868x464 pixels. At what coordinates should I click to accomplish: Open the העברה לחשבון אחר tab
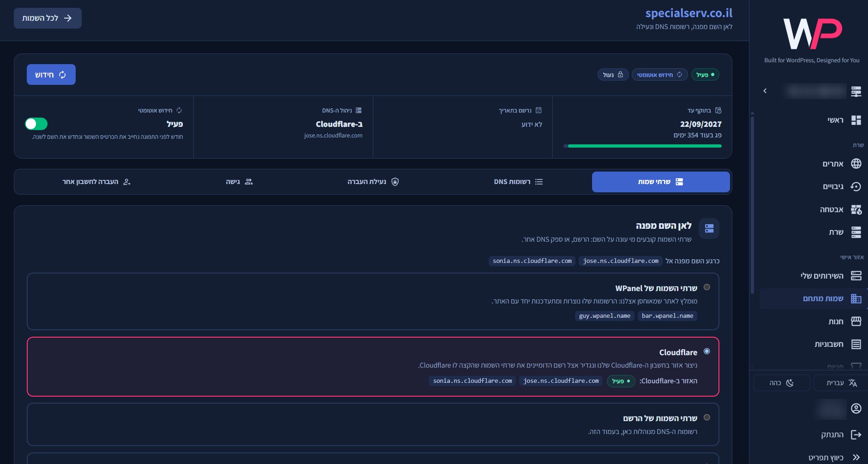[x=96, y=182]
